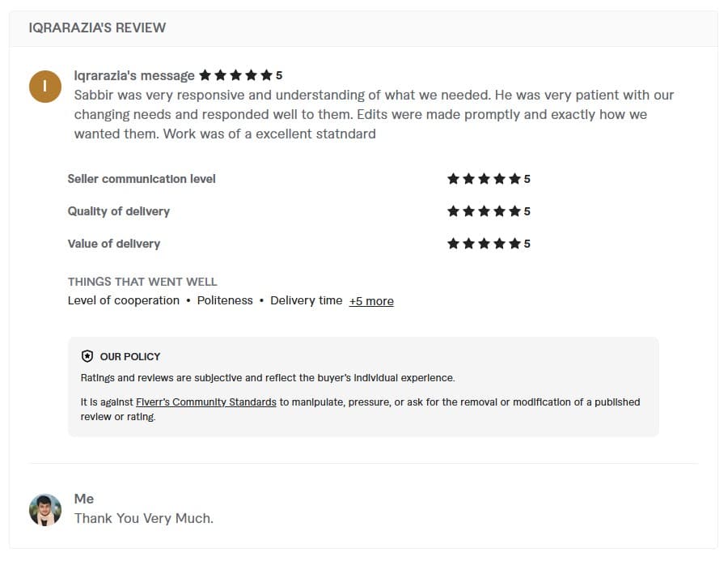728x561 pixels.
Task: Click the review text mentioning Sabbir
Action: pyautogui.click(x=374, y=114)
